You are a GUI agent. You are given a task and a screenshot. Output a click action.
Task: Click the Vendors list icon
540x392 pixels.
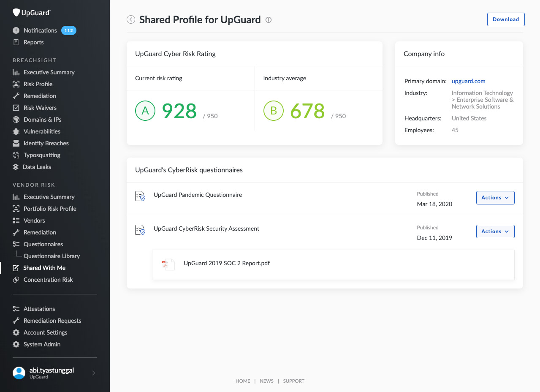click(x=16, y=220)
